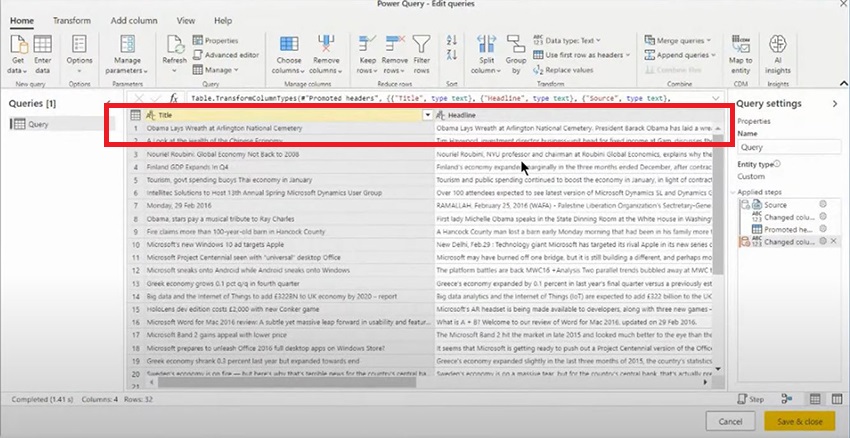Open diagram view icon in status bar
The image size is (850, 438).
click(787, 399)
